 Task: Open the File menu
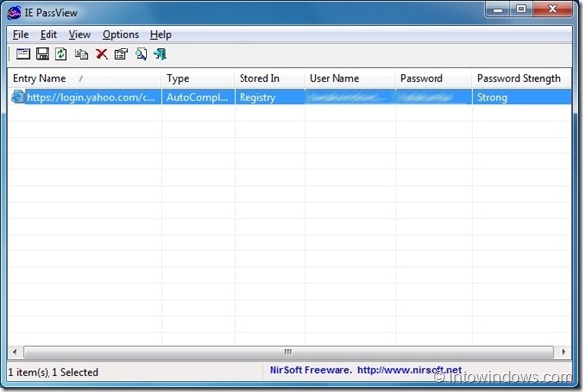click(x=20, y=35)
